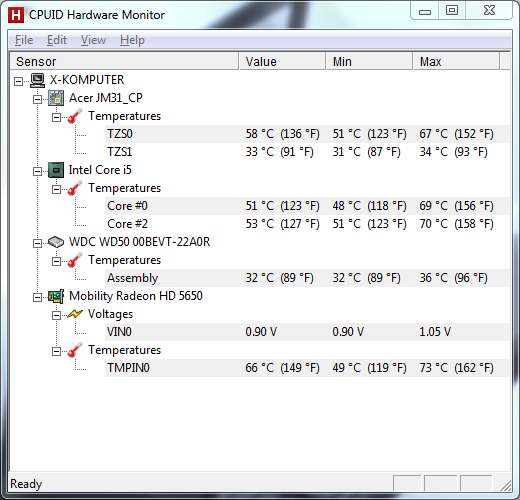Viewport: 520px width, 500px height.
Task: Click thermometer icon under Acer JM31_CP
Action: point(75,116)
